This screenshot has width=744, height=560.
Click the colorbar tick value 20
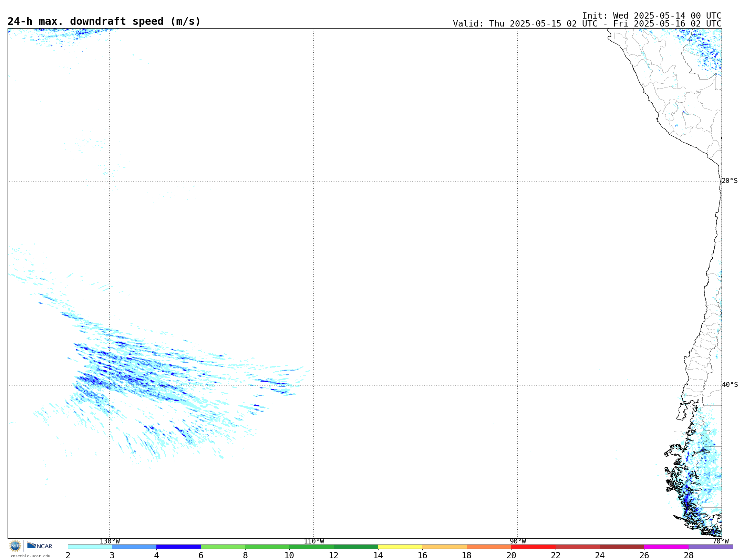point(511,556)
